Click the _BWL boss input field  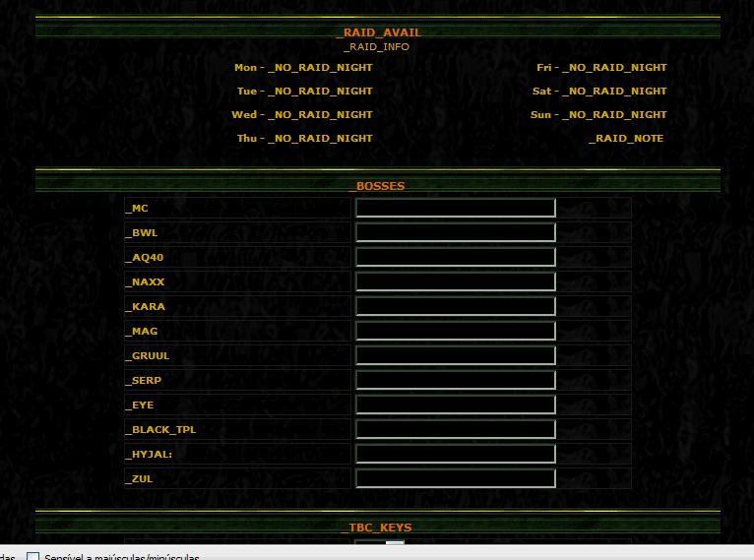(455, 232)
